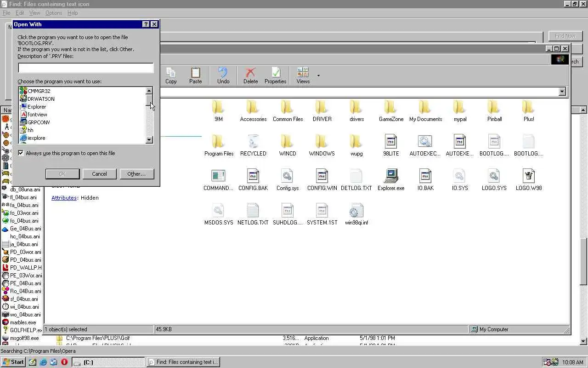Click Opera icon in quick launch
This screenshot has width=588, height=368.
click(64, 362)
